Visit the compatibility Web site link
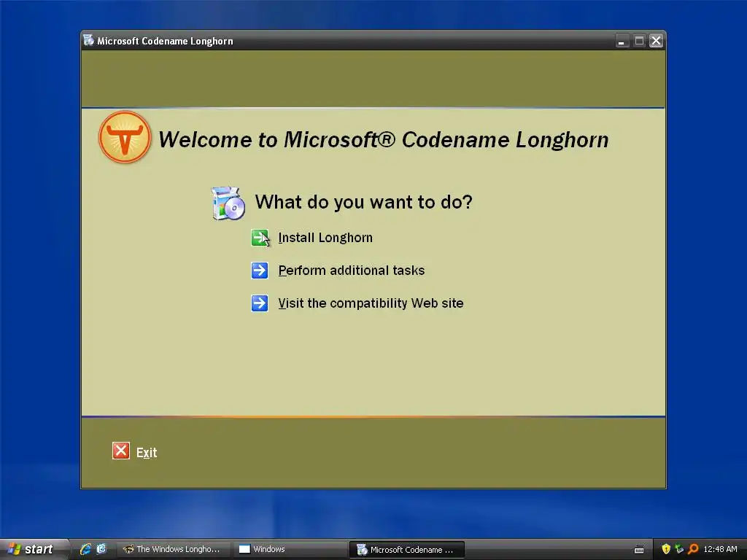The height and width of the screenshot is (560, 747). pyautogui.click(x=371, y=303)
